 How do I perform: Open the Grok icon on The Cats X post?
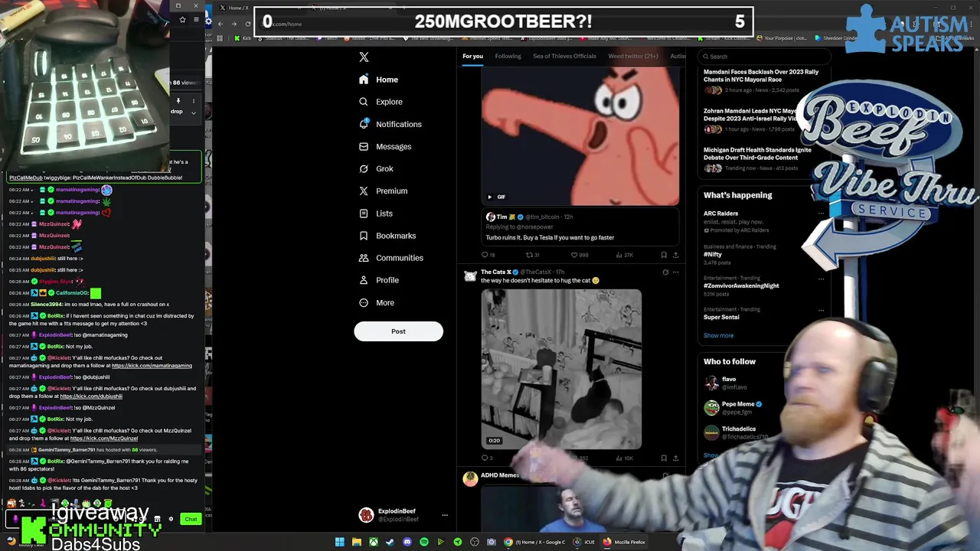click(665, 272)
